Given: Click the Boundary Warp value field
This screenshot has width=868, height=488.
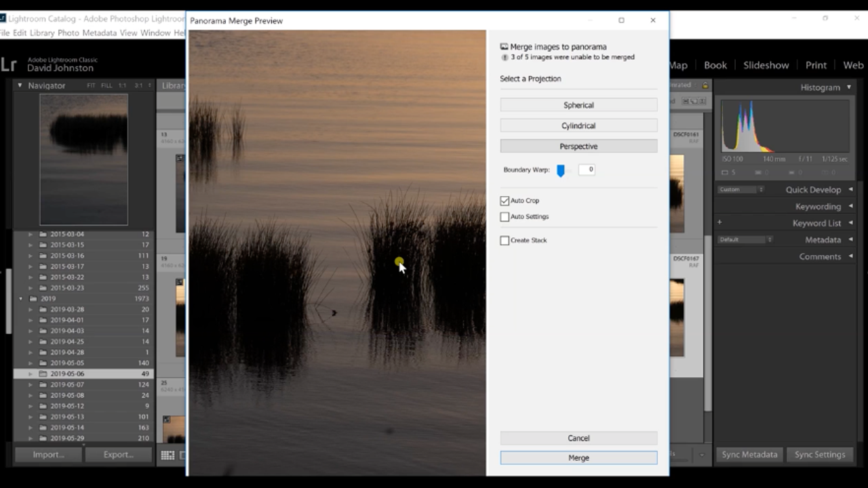Looking at the screenshot, I should pos(587,169).
